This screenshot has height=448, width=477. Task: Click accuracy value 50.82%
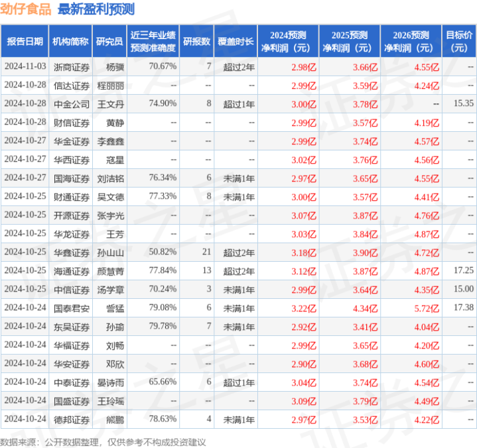163,252
